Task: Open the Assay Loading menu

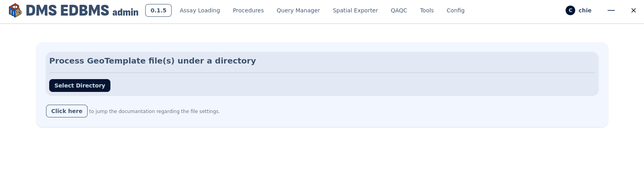Action: pyautogui.click(x=200, y=10)
